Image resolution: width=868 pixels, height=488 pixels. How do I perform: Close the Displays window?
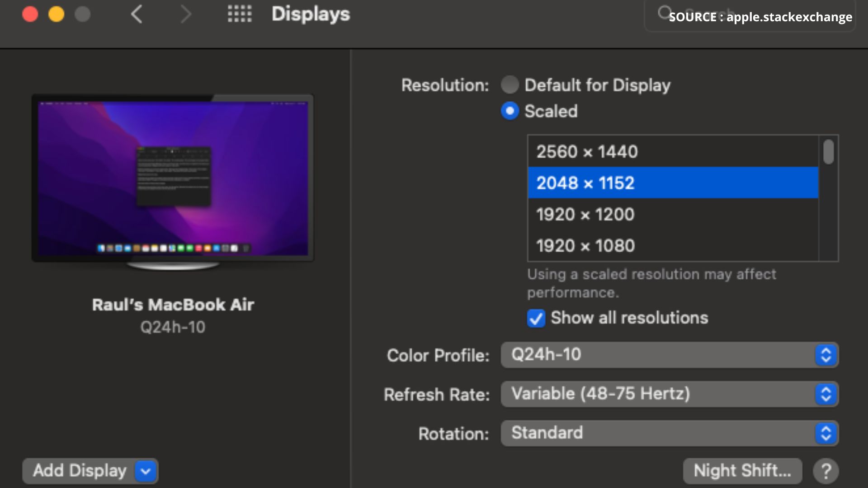click(x=30, y=14)
